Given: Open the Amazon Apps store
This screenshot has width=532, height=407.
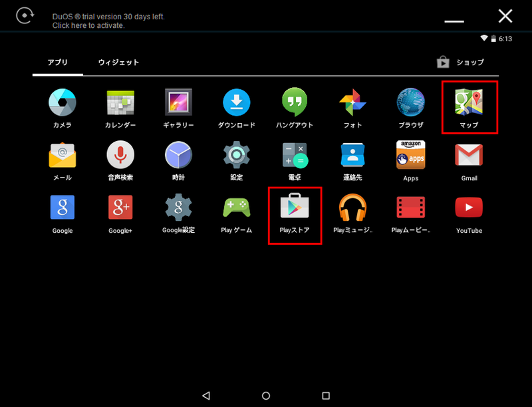Looking at the screenshot, I should tap(411, 161).
